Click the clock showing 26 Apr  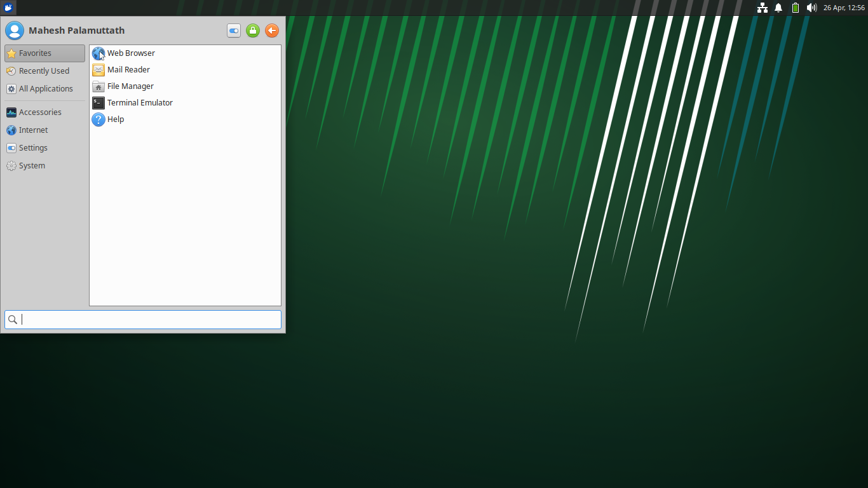point(843,8)
